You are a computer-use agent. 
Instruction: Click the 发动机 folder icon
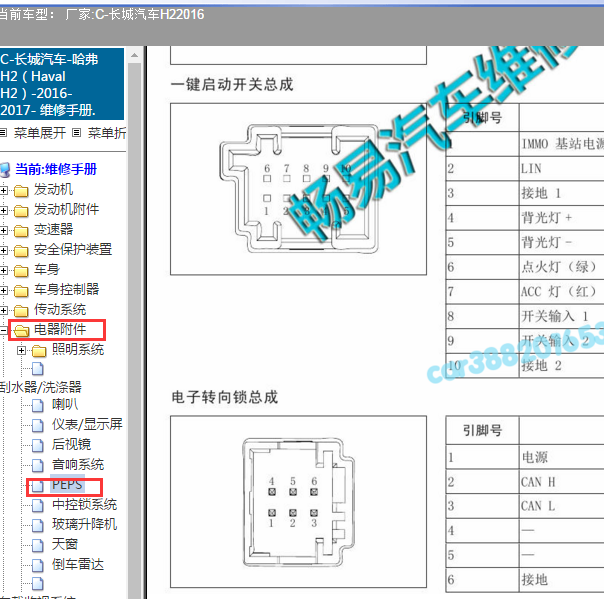tap(21, 191)
